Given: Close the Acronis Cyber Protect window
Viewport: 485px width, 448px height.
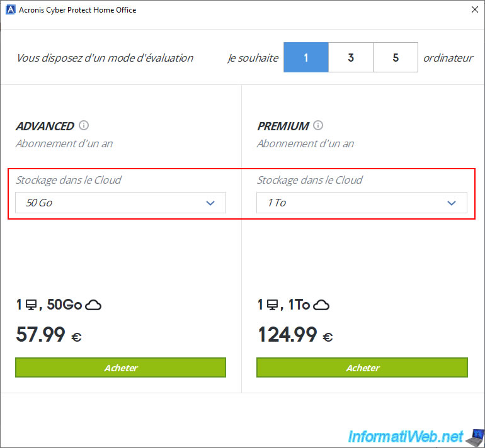Looking at the screenshot, I should [474, 10].
